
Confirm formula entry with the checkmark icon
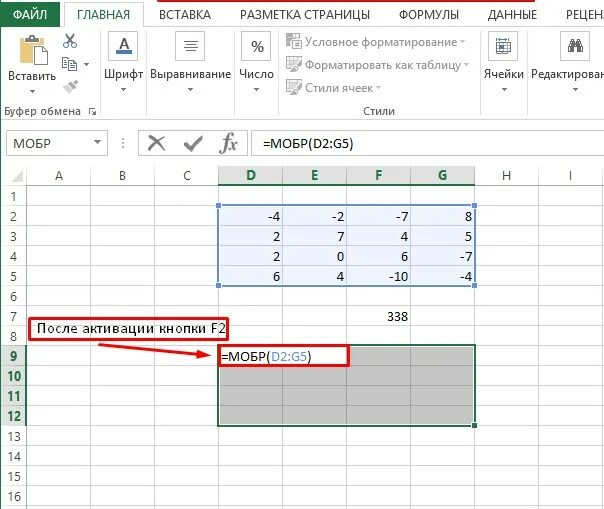coord(193,144)
